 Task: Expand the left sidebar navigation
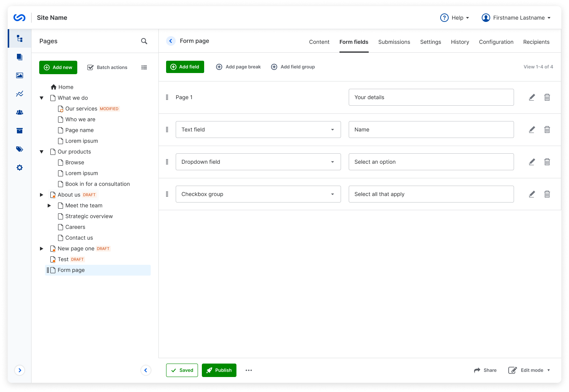tap(20, 370)
